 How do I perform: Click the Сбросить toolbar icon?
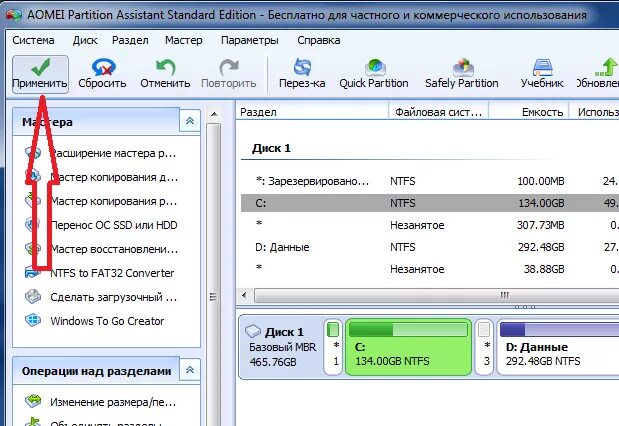click(x=103, y=67)
